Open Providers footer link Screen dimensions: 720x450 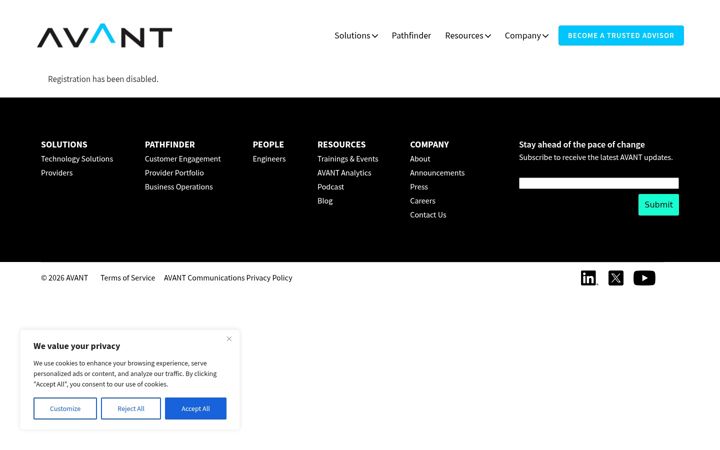(x=56, y=173)
